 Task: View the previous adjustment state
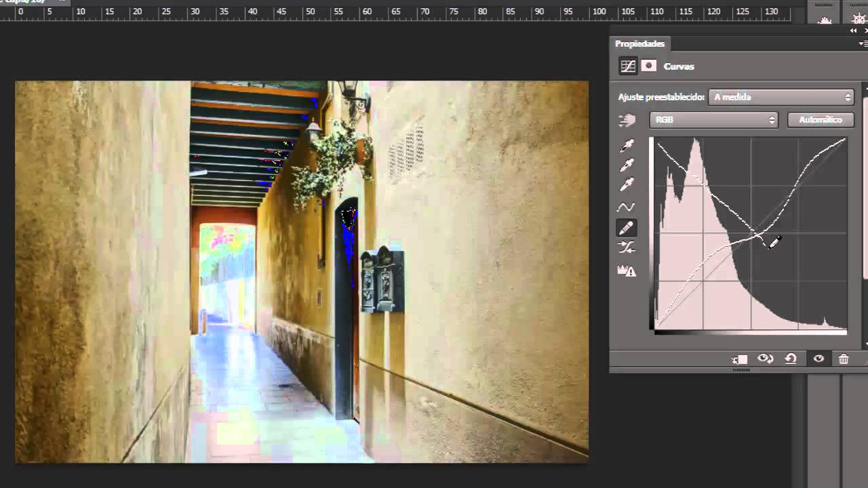coord(766,359)
